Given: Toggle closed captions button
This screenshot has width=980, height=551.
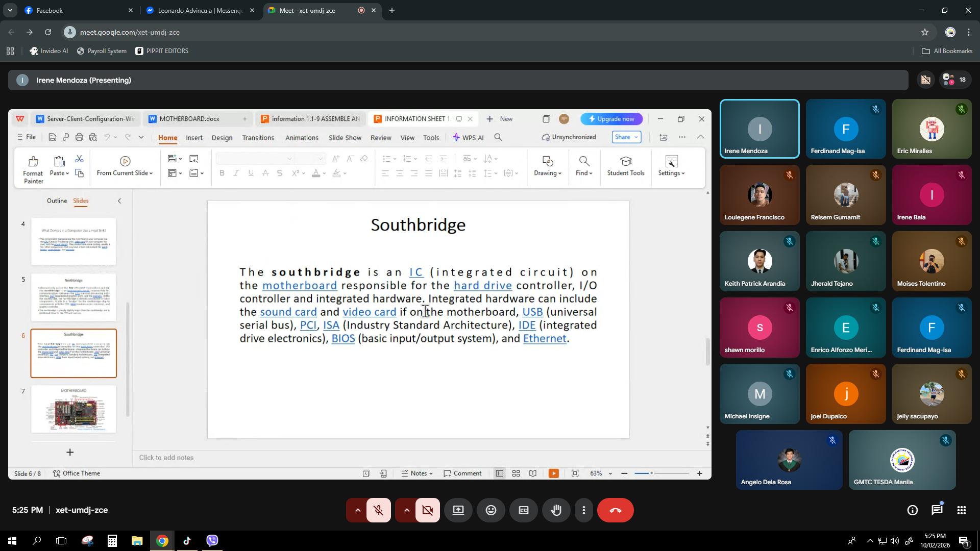Looking at the screenshot, I should [x=523, y=510].
